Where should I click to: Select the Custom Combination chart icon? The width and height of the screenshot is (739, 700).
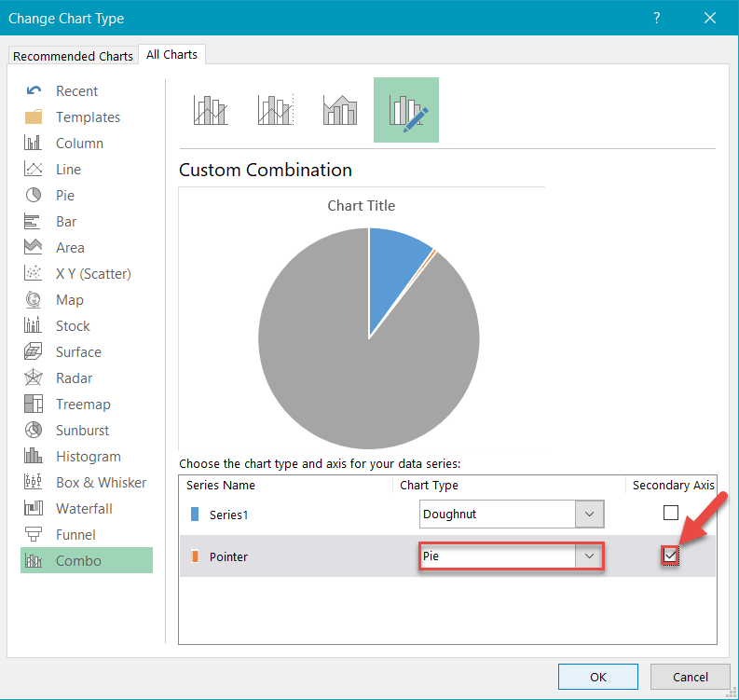coord(406,110)
